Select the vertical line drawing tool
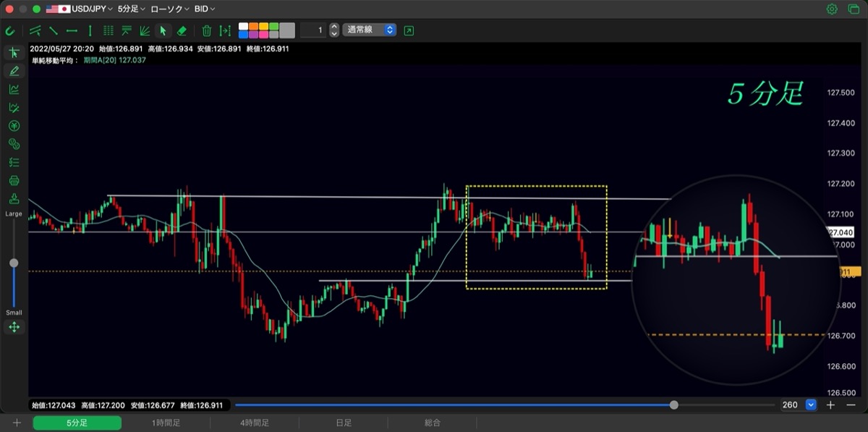The image size is (868, 432). tap(90, 30)
